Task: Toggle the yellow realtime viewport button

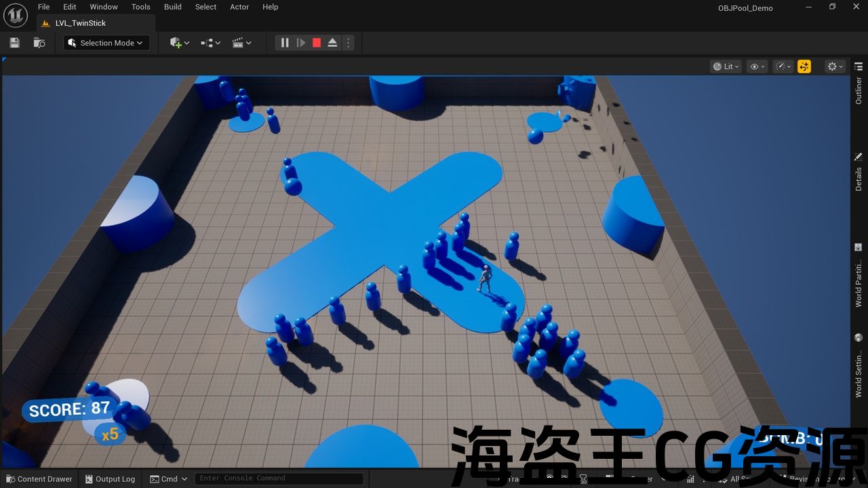Action: (804, 66)
